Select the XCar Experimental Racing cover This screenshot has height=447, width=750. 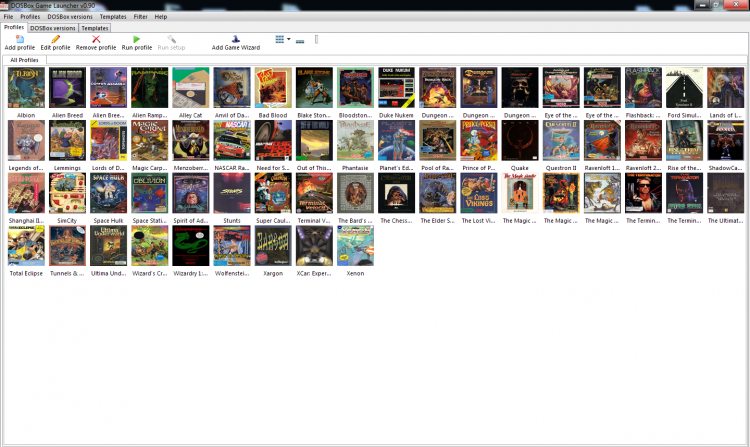[314, 246]
